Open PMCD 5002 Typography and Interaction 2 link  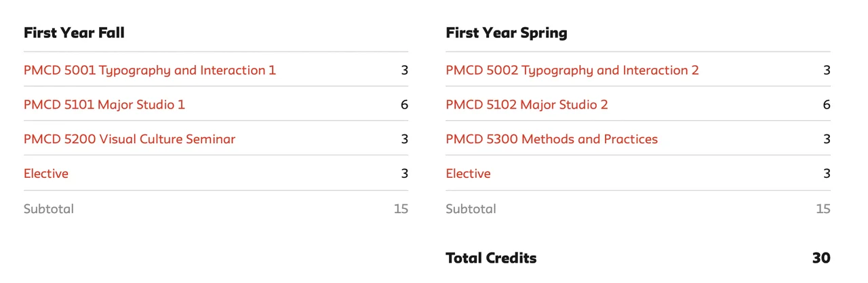[x=572, y=70]
